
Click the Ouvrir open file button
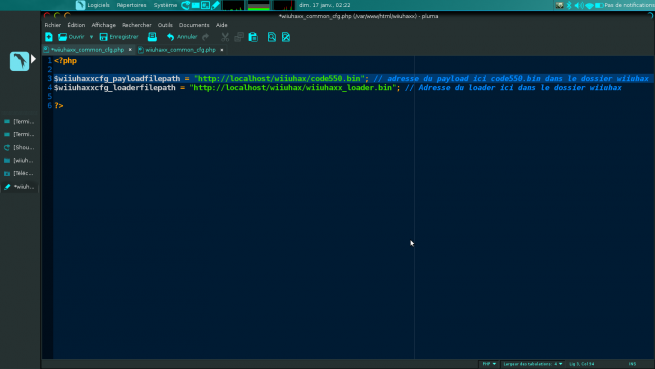[x=71, y=37]
